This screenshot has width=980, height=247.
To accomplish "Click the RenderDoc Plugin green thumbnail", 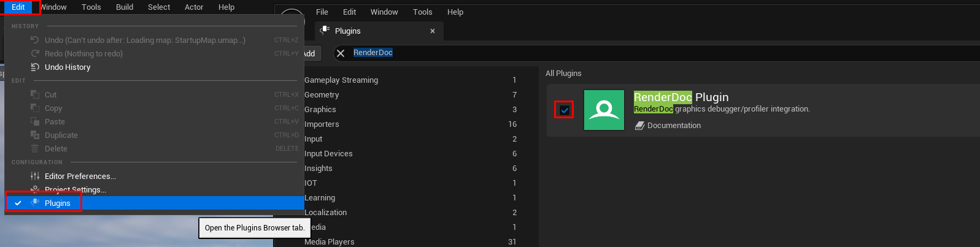I will (x=604, y=110).
